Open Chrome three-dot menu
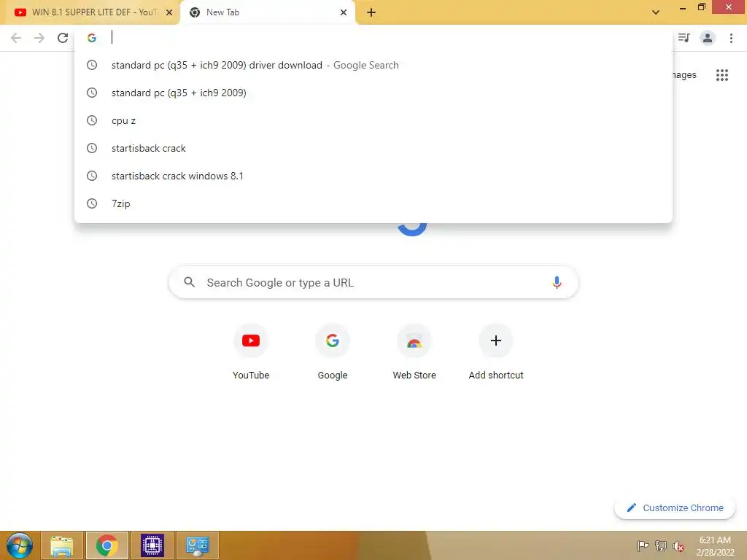This screenshot has width=747, height=560. click(x=731, y=38)
